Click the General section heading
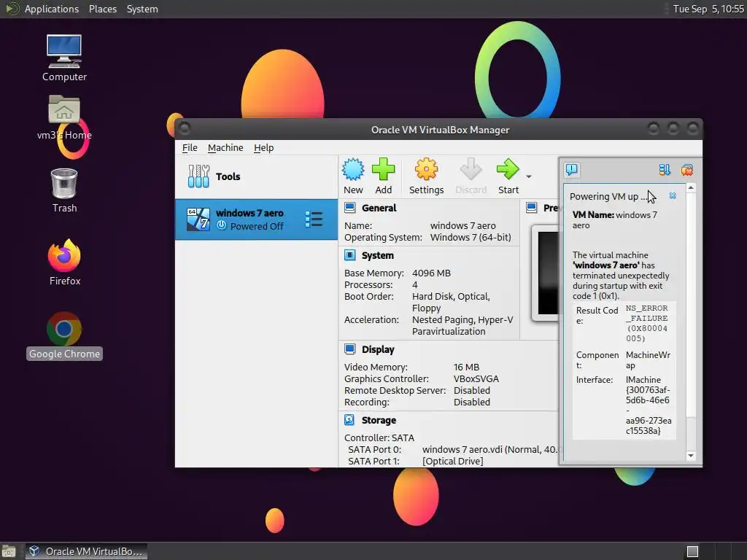Image resolution: width=747 pixels, height=560 pixels. tap(379, 208)
